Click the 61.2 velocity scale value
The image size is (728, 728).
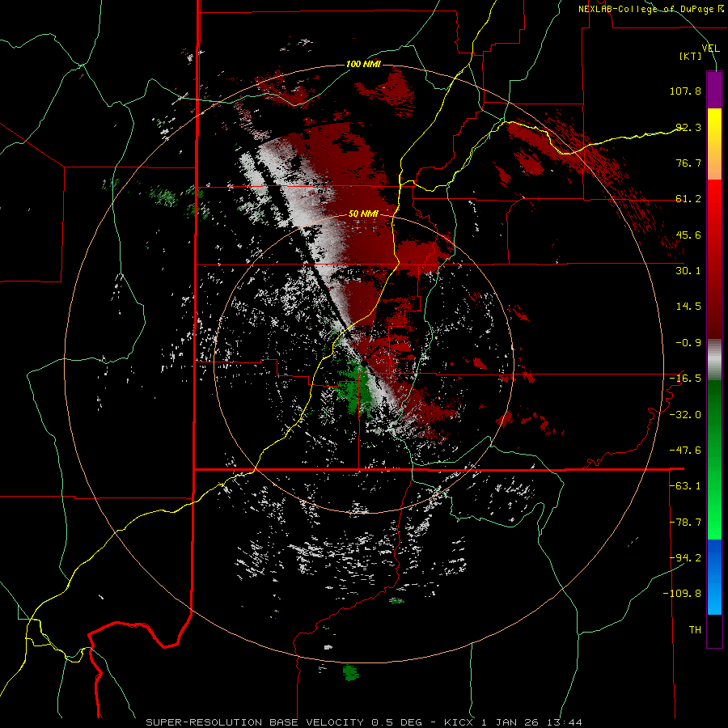click(x=688, y=199)
